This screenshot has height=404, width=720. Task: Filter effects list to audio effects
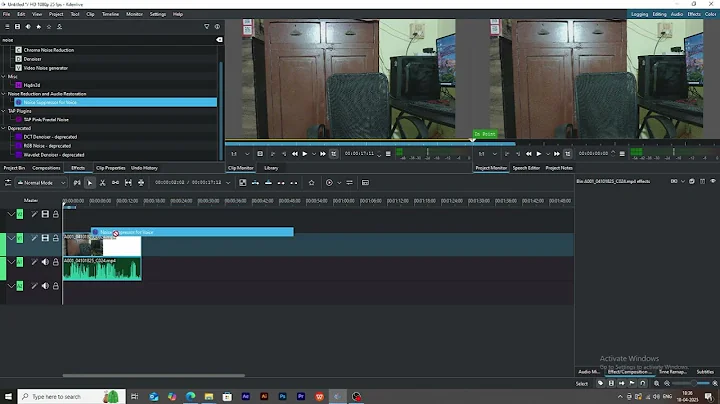28,27
